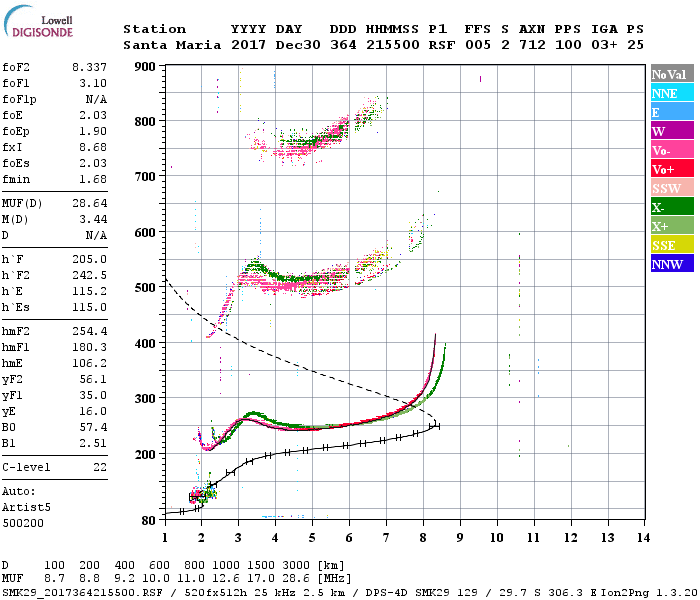The image size is (700, 600).
Task: Click the year value 2017
Action: [x=249, y=45]
